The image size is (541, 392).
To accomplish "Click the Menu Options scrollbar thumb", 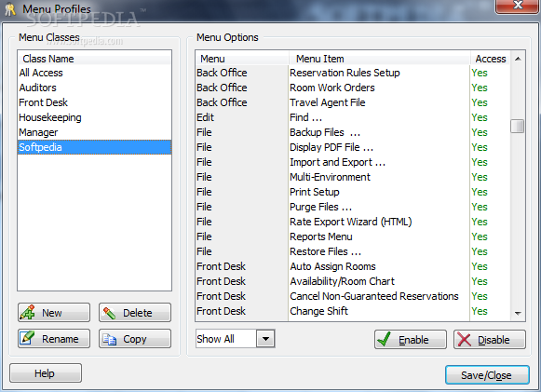I will 518,126.
